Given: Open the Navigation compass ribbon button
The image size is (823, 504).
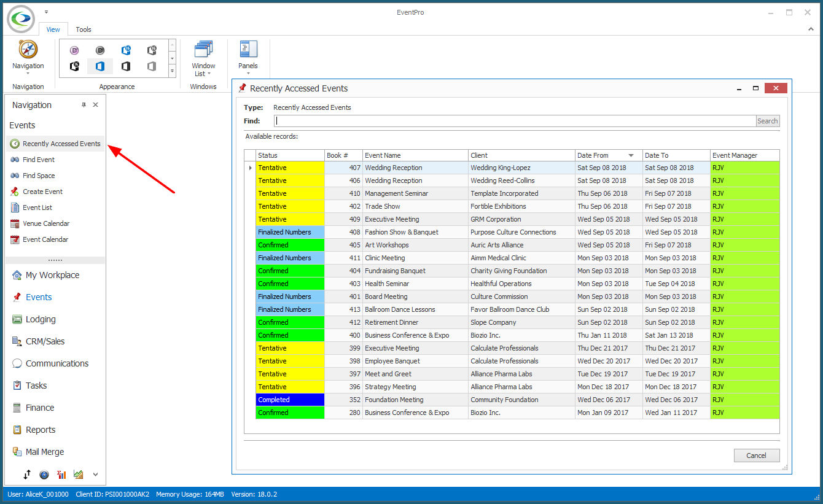Looking at the screenshot, I should (28, 59).
